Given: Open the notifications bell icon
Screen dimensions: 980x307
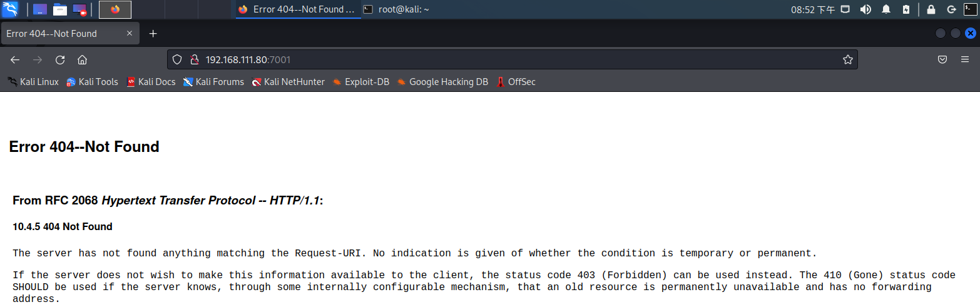Looking at the screenshot, I should [x=886, y=9].
